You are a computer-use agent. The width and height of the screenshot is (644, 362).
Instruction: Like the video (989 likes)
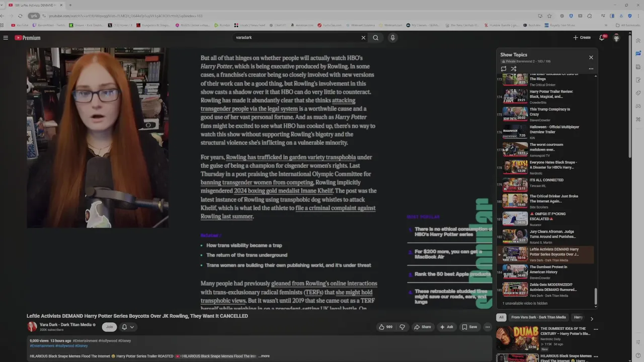[386, 327]
